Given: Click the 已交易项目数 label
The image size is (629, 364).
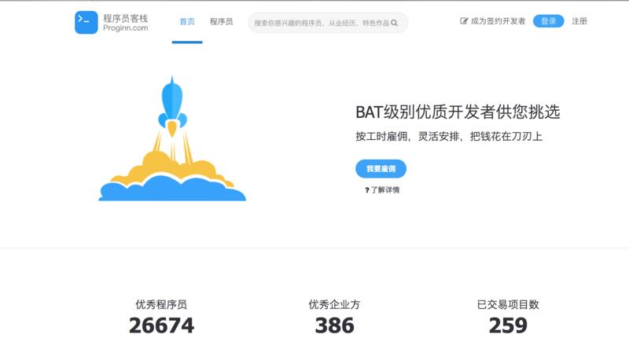Looking at the screenshot, I should [508, 304].
